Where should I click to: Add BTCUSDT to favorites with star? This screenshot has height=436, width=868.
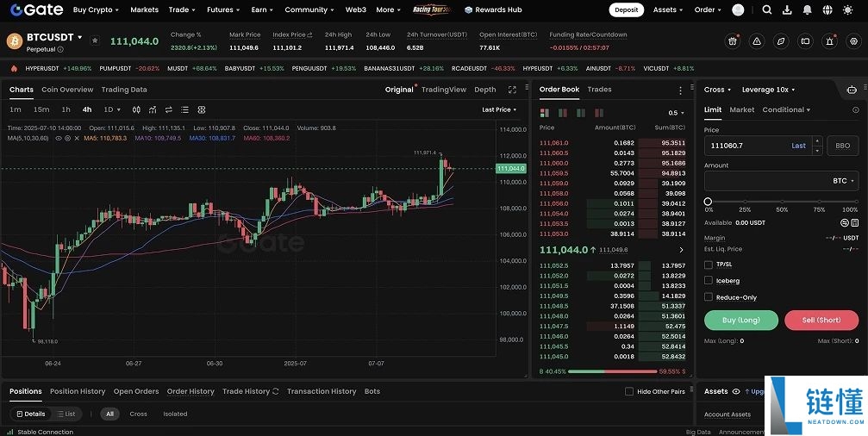(95, 40)
